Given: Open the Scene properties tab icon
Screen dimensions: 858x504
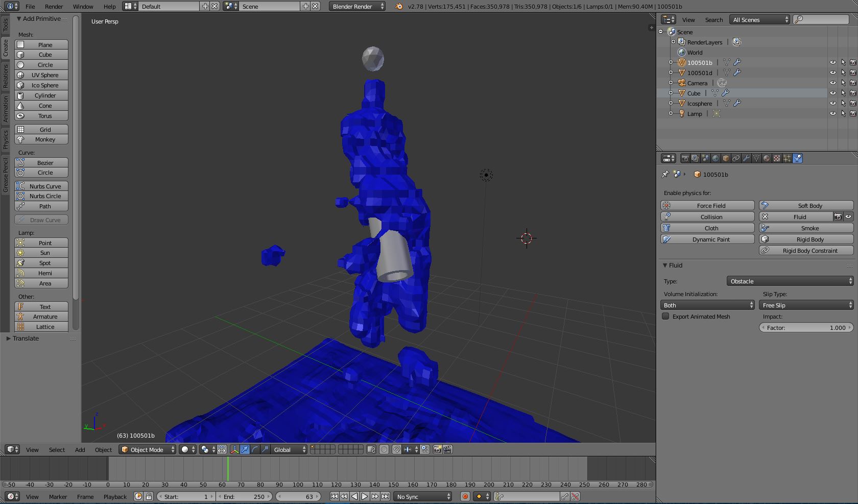Looking at the screenshot, I should (705, 158).
